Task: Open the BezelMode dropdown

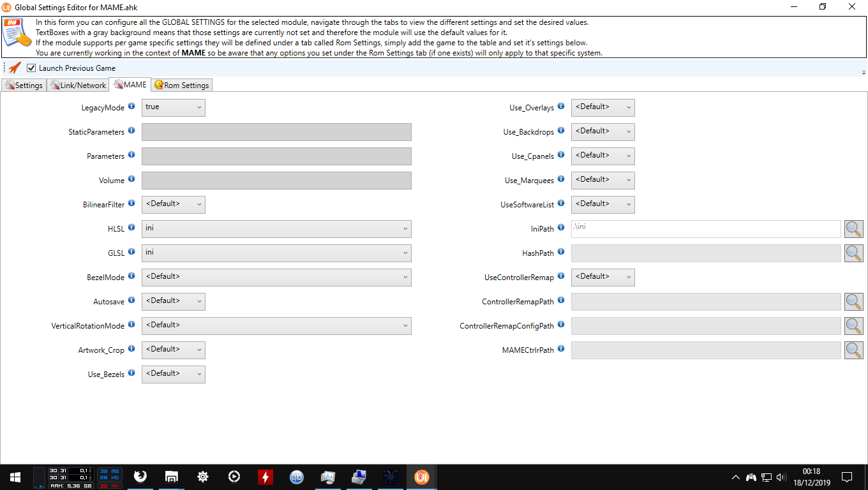Action: 276,278
